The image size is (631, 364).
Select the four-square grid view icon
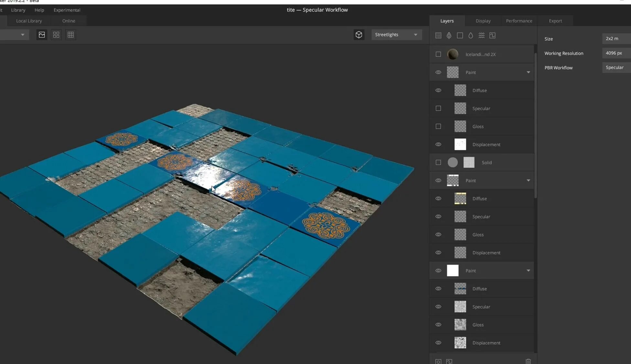point(56,35)
